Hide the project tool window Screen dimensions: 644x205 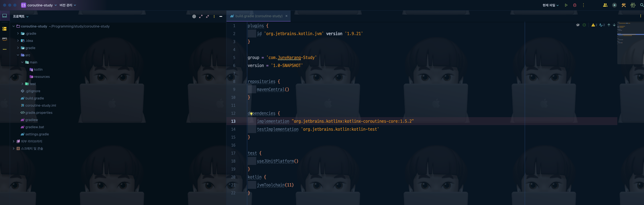click(x=221, y=16)
